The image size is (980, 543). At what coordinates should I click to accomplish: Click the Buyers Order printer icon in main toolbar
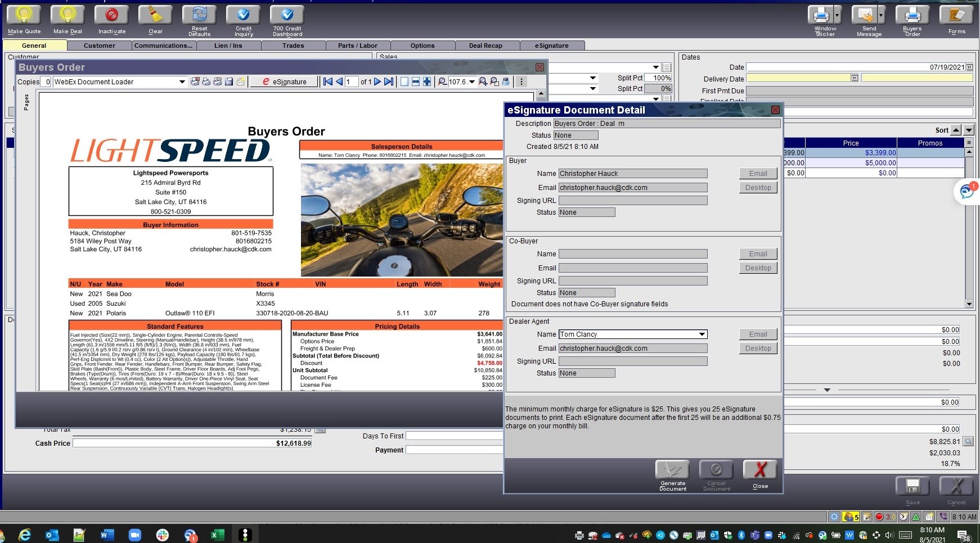click(912, 15)
